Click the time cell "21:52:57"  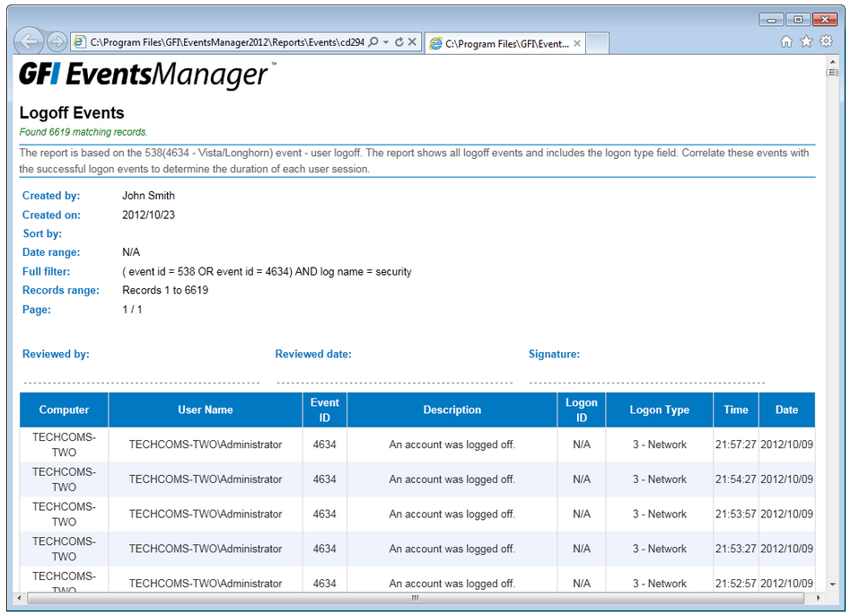(735, 584)
